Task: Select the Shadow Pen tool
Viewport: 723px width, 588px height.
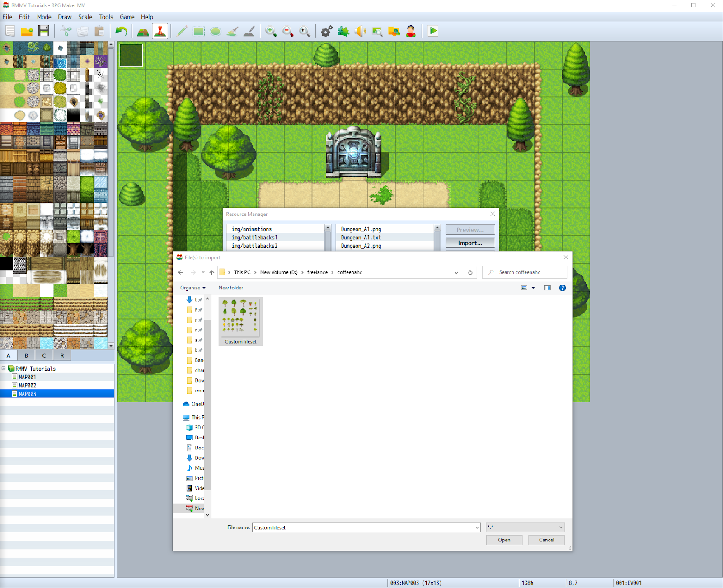Action: (249, 31)
